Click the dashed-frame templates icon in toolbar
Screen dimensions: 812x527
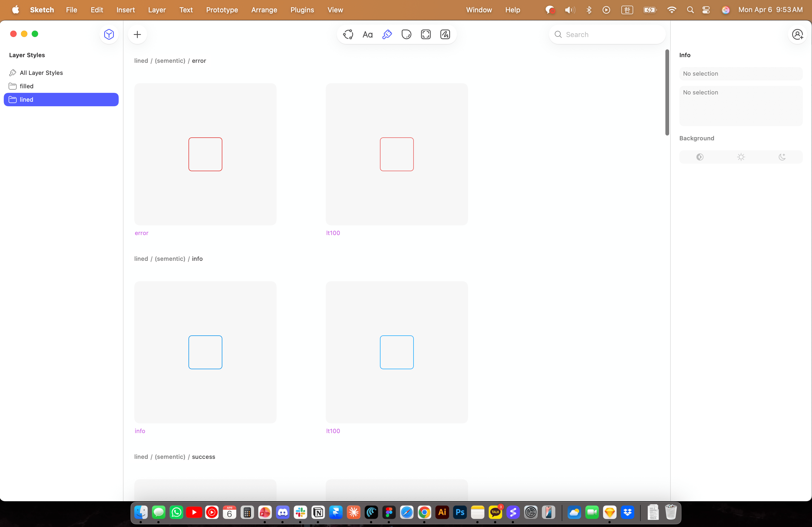click(x=426, y=34)
